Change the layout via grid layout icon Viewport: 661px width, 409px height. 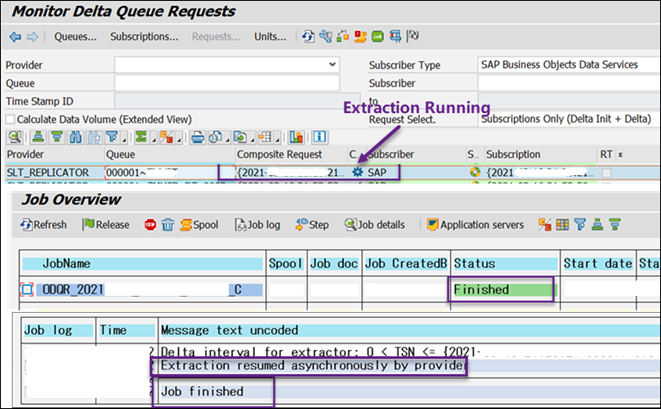(x=266, y=137)
